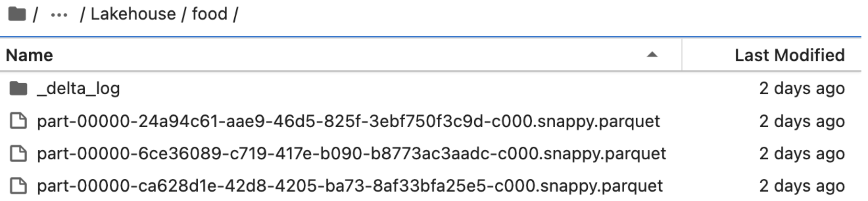Navigate to the Lakehouse breadcrumb folder
The height and width of the screenshot is (201, 868).
tap(133, 14)
